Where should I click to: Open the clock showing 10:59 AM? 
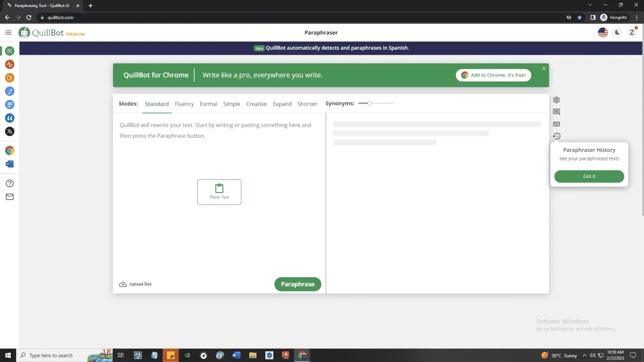tap(615, 355)
